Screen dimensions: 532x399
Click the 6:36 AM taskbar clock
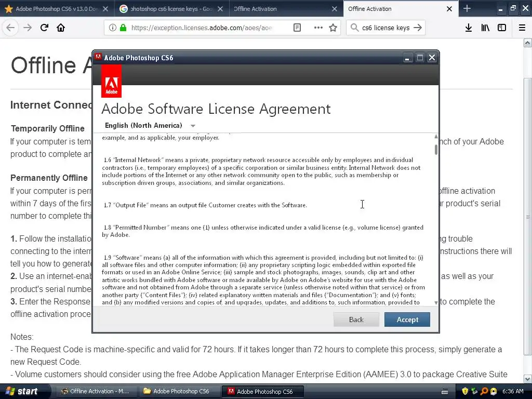[x=513, y=391]
